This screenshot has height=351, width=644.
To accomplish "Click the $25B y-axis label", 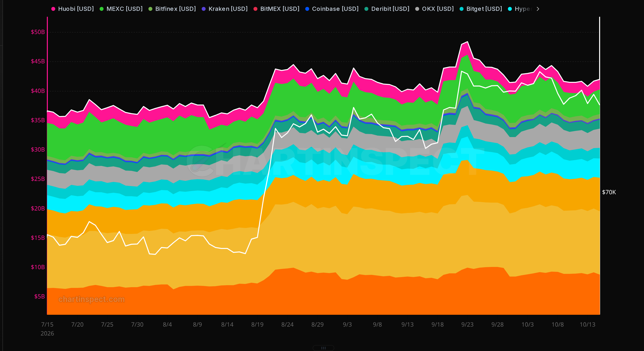I will click(x=38, y=179).
